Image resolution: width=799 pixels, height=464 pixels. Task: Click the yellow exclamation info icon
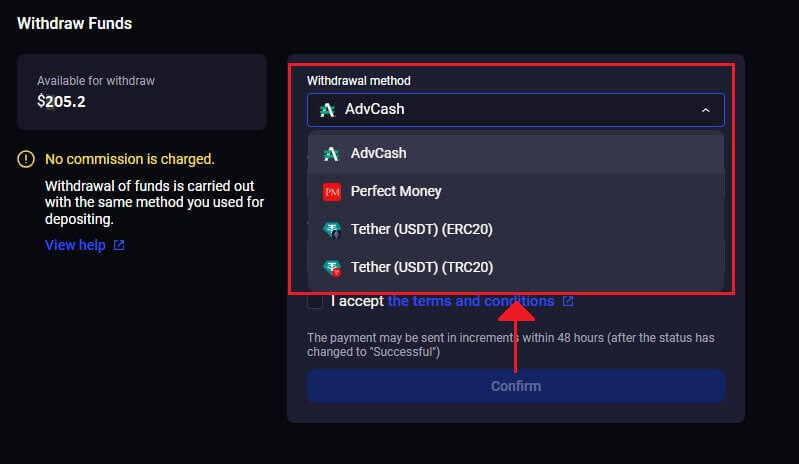(26, 159)
